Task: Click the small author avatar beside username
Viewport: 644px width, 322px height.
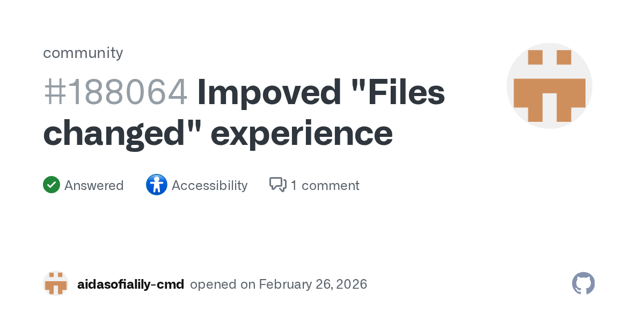Action: click(56, 283)
